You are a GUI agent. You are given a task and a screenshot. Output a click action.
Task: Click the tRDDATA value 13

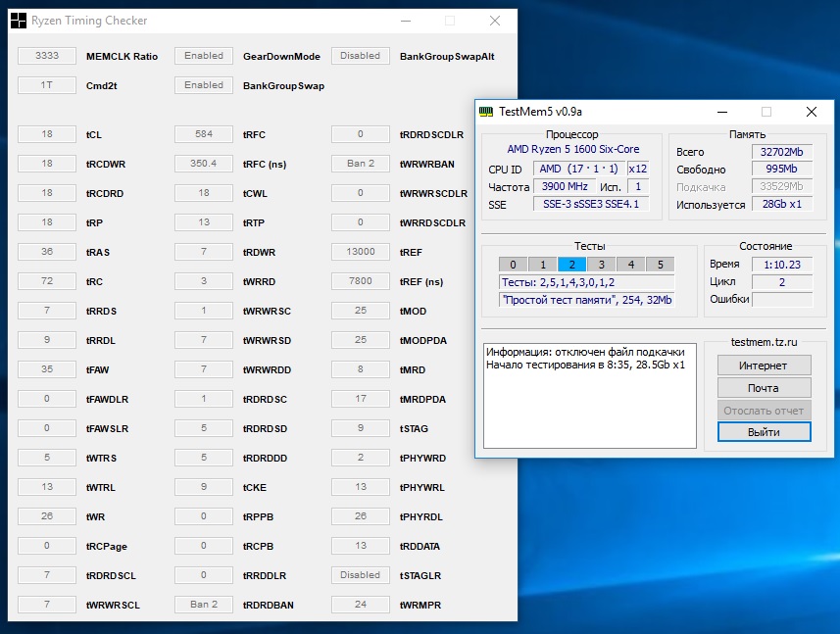[360, 546]
